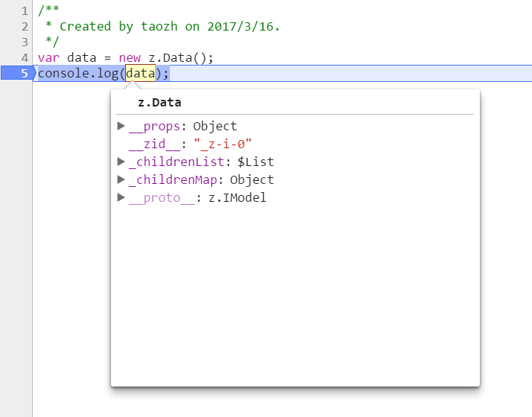Select the __zid__ property name
This screenshot has width=532, height=417.
coord(157,144)
